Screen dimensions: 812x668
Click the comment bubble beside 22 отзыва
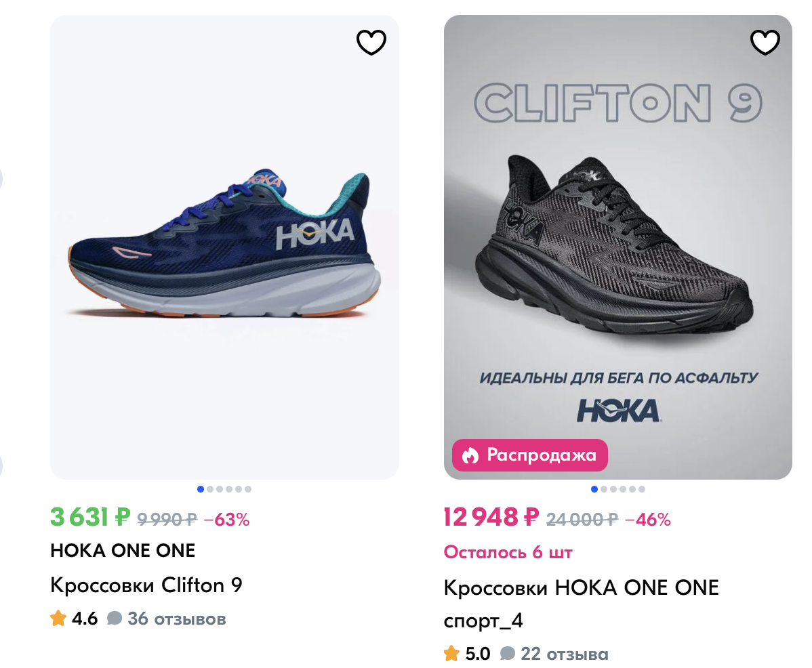click(x=508, y=654)
